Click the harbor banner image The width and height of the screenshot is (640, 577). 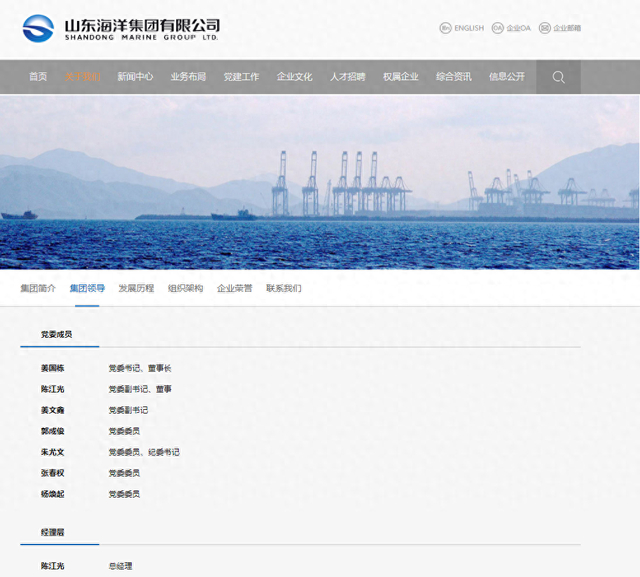pos(320,182)
